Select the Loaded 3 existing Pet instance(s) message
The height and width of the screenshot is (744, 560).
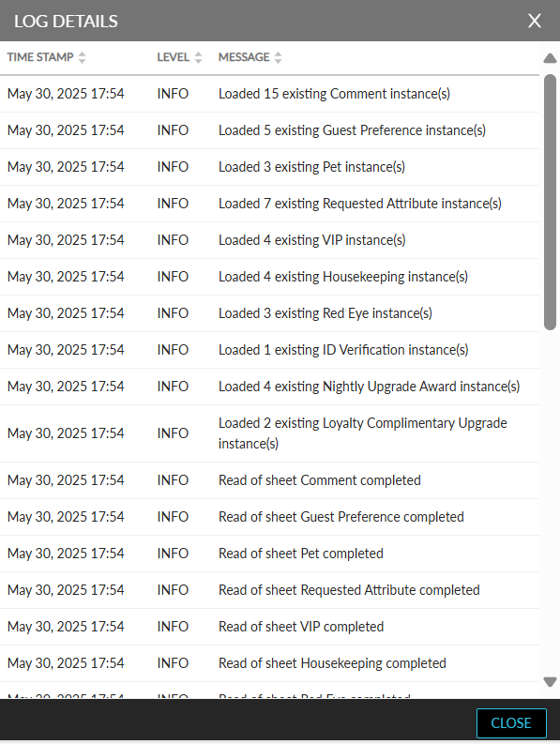(x=311, y=167)
